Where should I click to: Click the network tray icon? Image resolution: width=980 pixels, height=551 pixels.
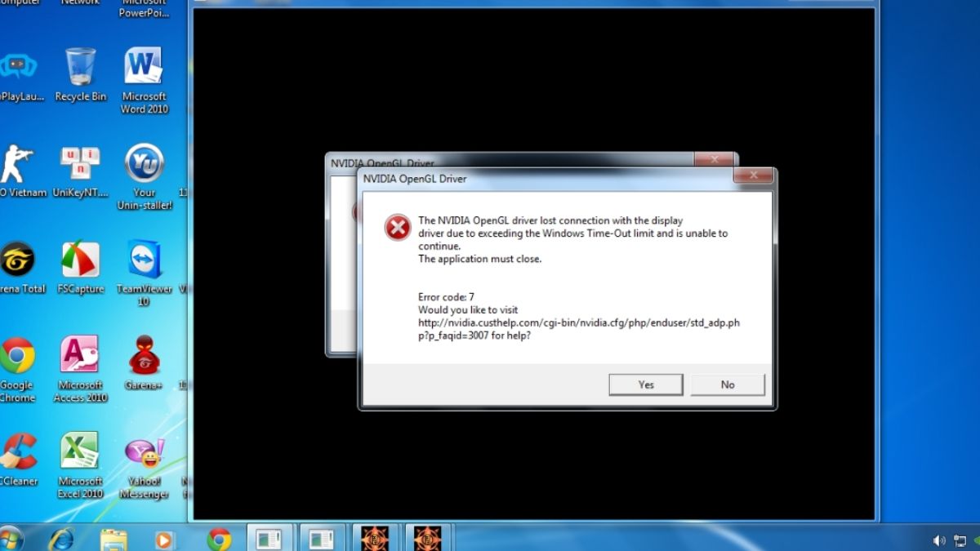960,540
